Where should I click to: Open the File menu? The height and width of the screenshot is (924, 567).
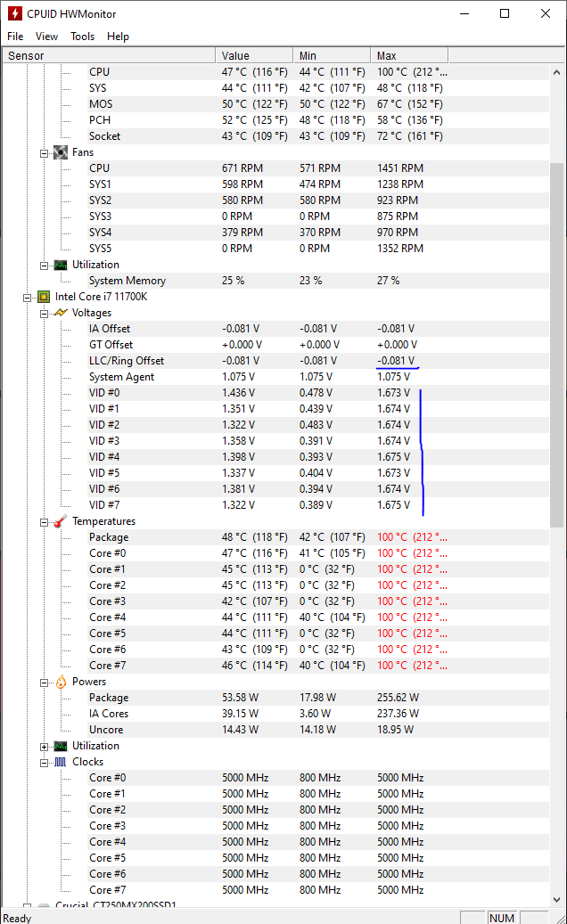(15, 37)
